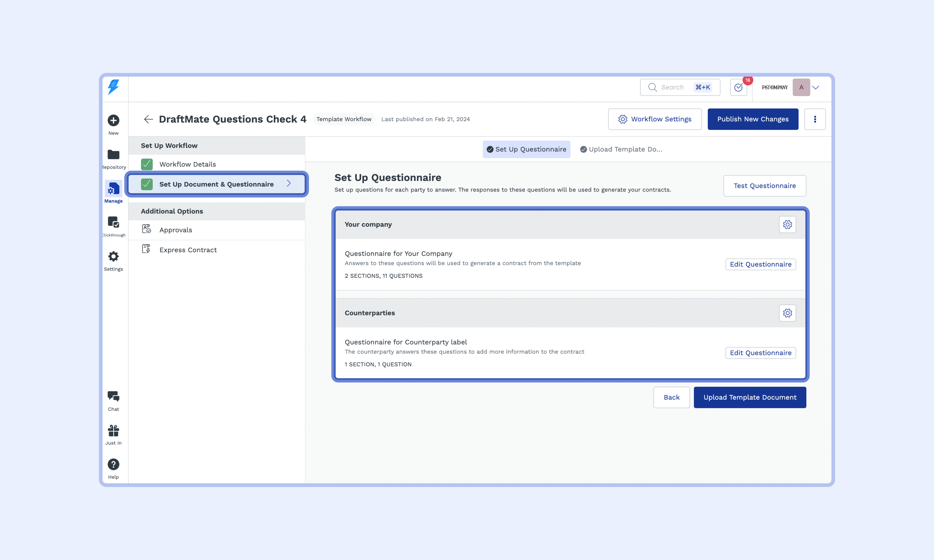Click the Workflow Details green checkbox
The image size is (934, 560).
pos(147,164)
